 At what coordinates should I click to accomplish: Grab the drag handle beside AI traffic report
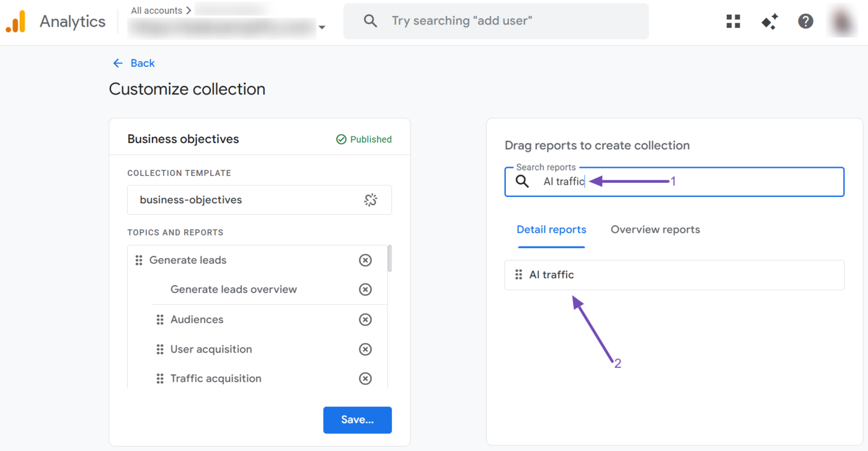click(520, 274)
